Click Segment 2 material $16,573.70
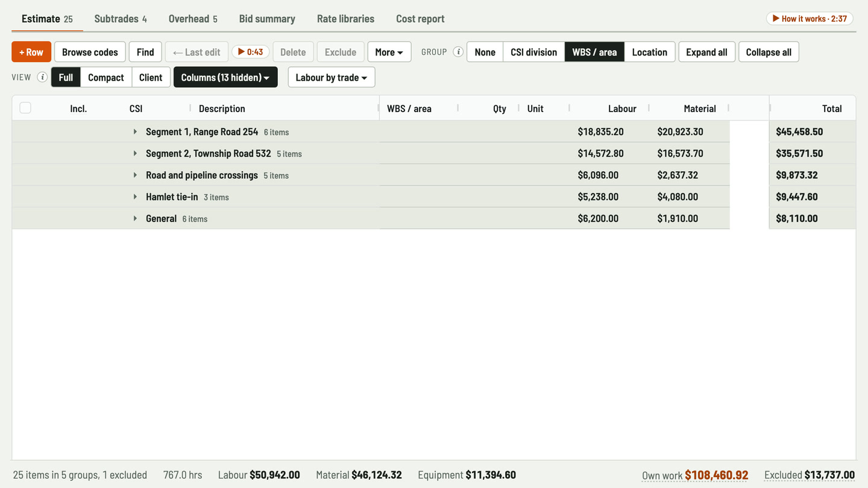 click(680, 153)
